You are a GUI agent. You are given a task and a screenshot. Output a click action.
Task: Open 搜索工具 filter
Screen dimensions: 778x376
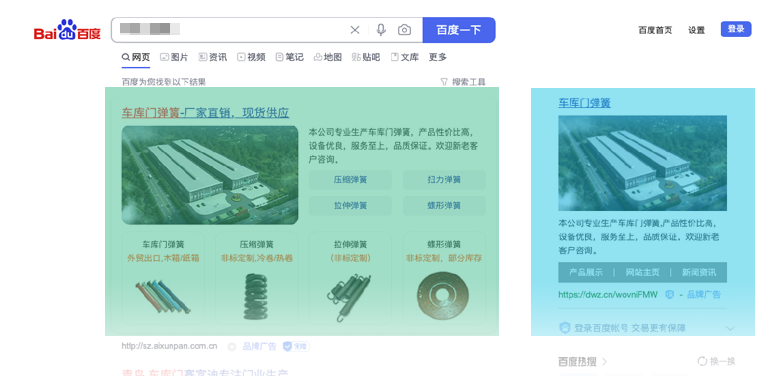click(x=463, y=82)
